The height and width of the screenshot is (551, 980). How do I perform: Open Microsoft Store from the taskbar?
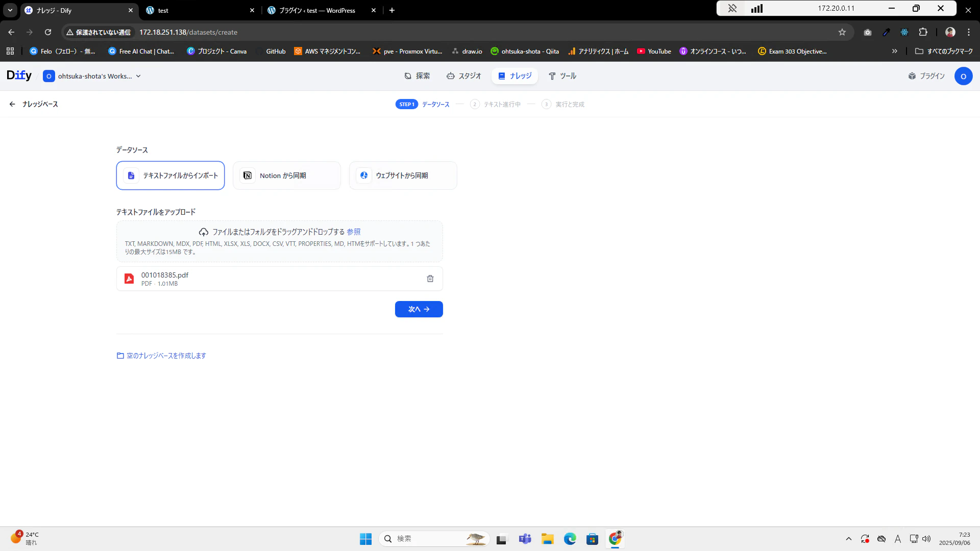(592, 539)
